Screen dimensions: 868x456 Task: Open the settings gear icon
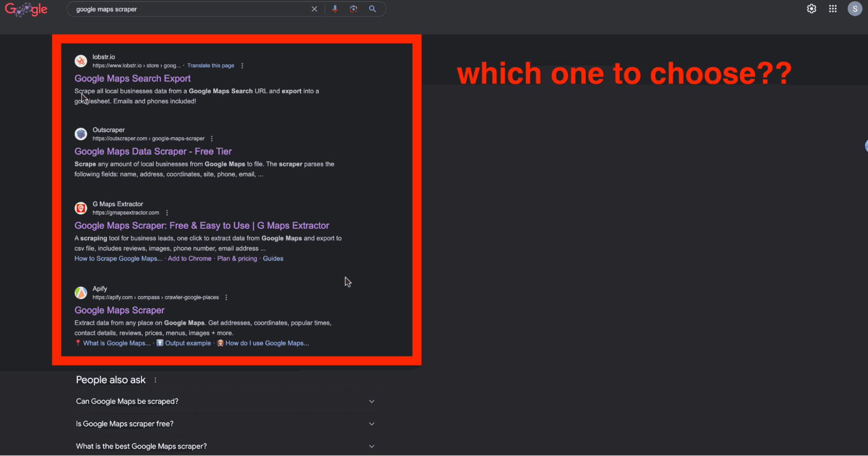(812, 9)
